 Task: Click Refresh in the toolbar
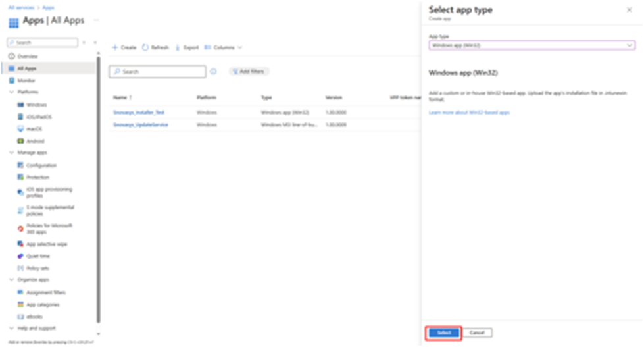pyautogui.click(x=155, y=47)
